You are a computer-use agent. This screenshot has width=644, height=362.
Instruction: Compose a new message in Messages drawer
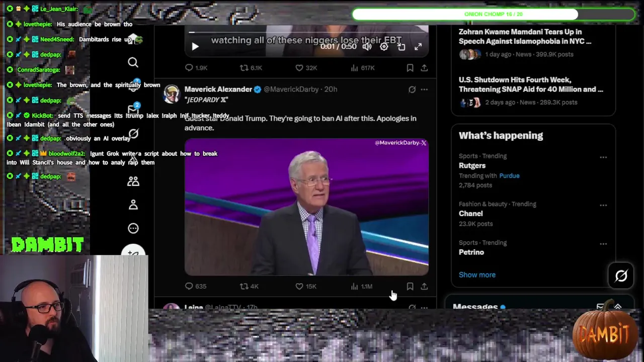[x=600, y=306]
